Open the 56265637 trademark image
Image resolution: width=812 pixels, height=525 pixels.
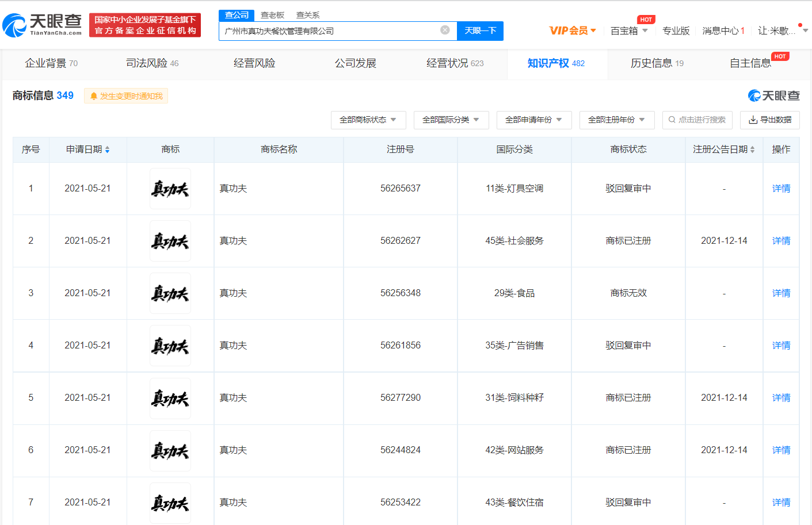[x=170, y=189]
